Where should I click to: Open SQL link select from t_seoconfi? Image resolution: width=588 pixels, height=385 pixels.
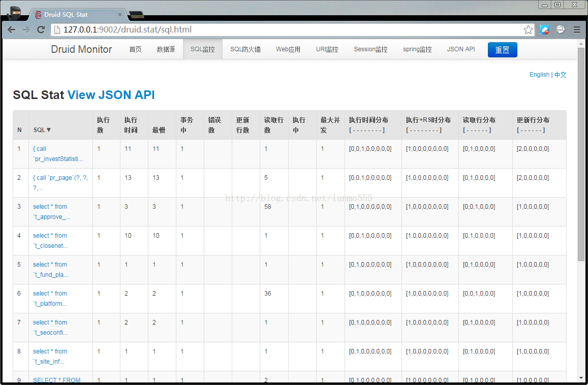click(x=50, y=327)
